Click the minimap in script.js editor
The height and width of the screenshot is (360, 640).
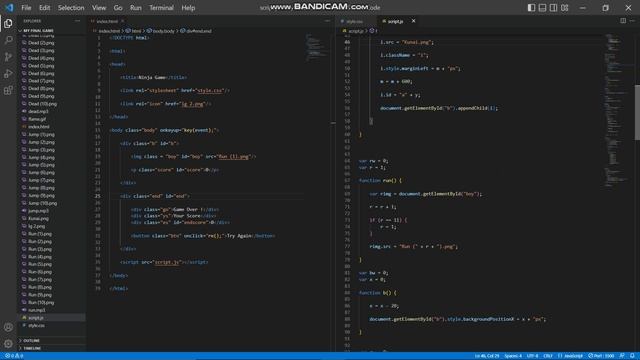click(618, 110)
